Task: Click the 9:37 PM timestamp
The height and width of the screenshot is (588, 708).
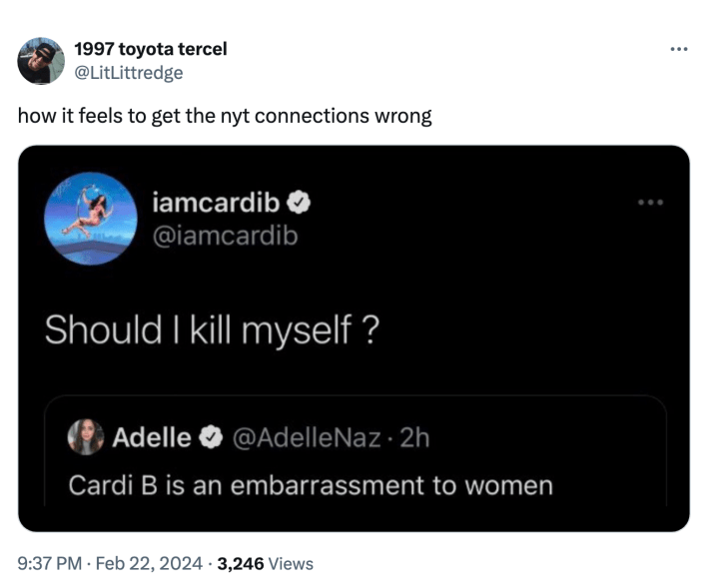Action: pos(50,564)
